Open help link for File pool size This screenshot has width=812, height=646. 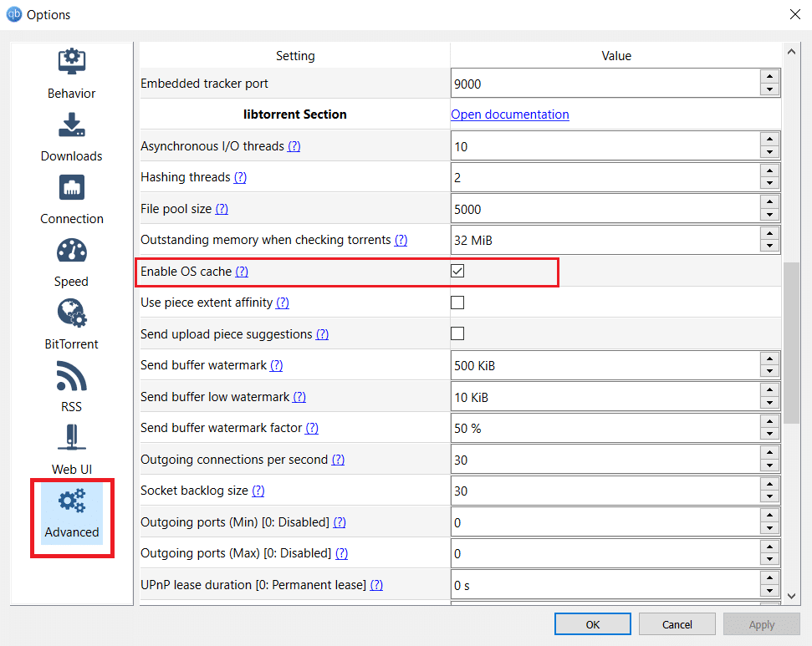tap(222, 209)
